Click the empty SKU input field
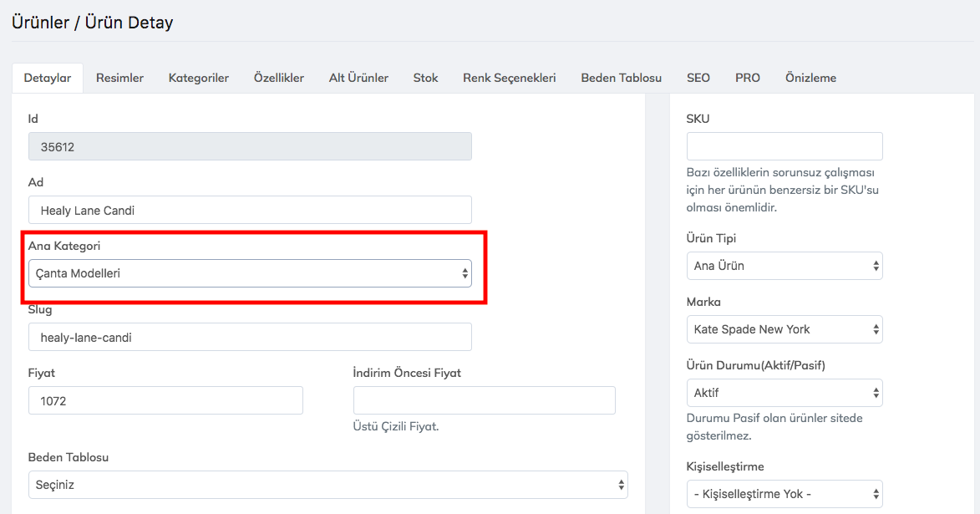This screenshot has width=980, height=514. [784, 146]
